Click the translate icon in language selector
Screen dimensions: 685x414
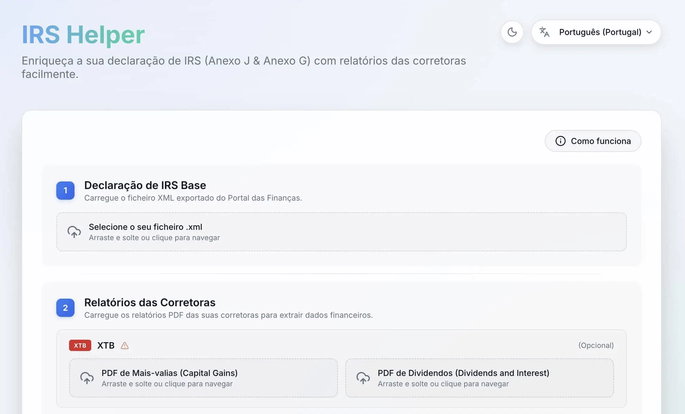(545, 32)
